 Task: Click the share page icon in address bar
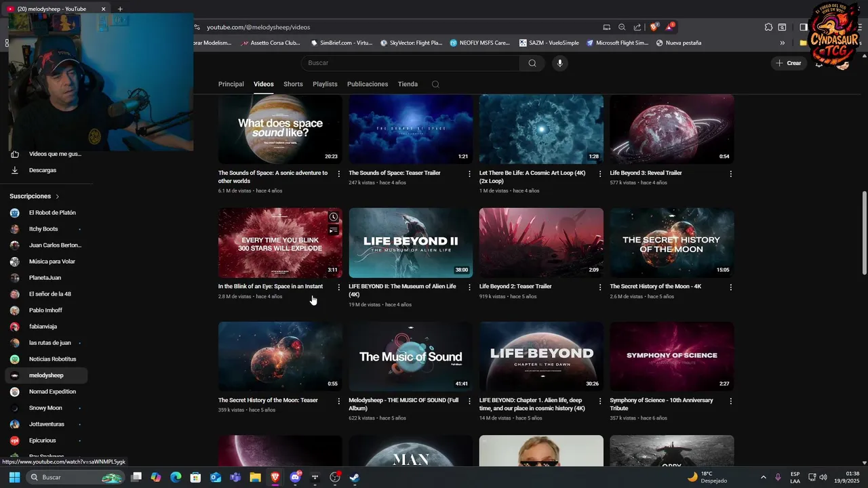637,27
